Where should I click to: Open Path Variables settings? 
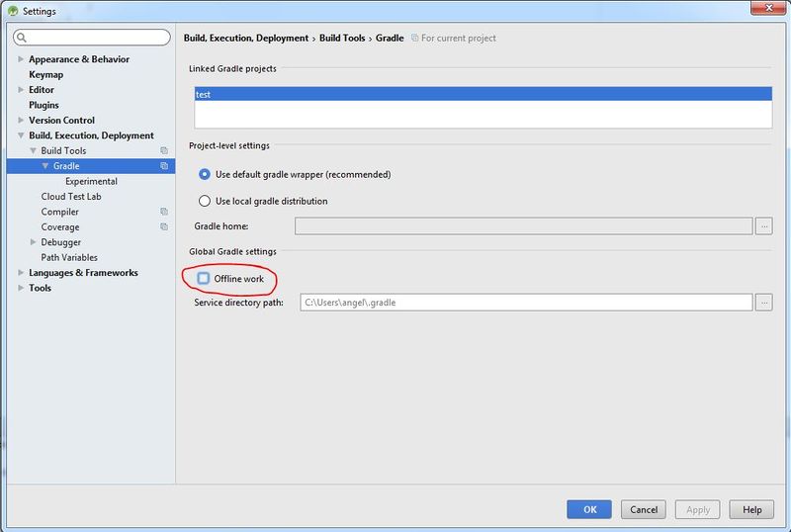pyautogui.click(x=69, y=257)
